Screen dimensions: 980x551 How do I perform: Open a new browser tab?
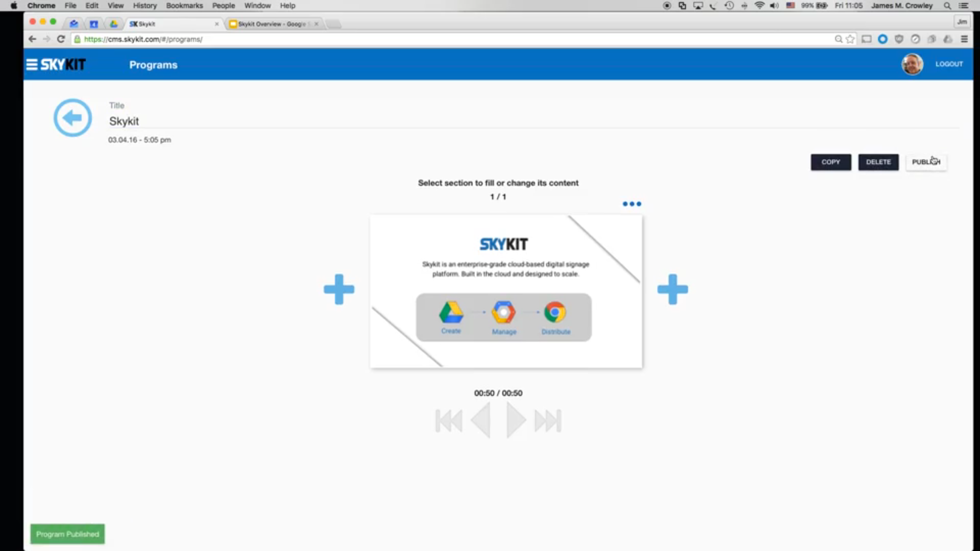[333, 24]
